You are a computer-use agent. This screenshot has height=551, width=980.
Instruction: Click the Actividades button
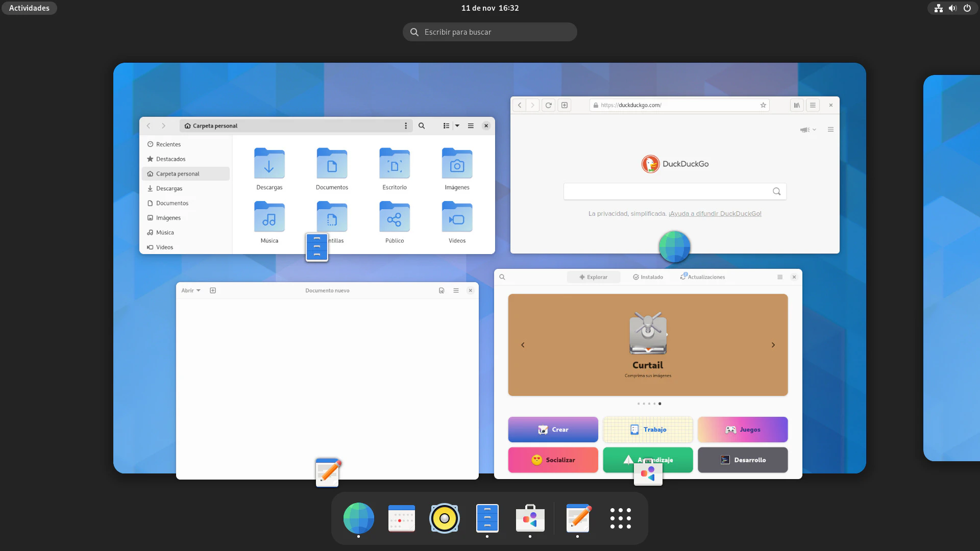(x=29, y=8)
